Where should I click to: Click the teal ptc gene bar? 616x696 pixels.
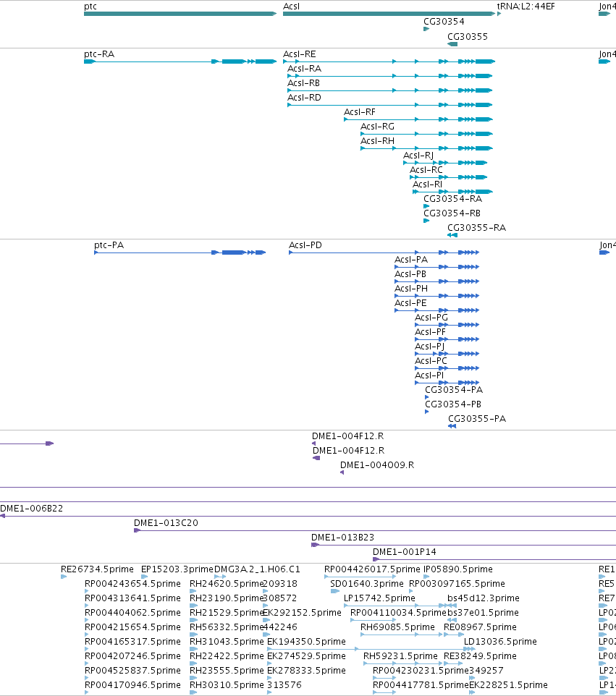click(x=180, y=14)
